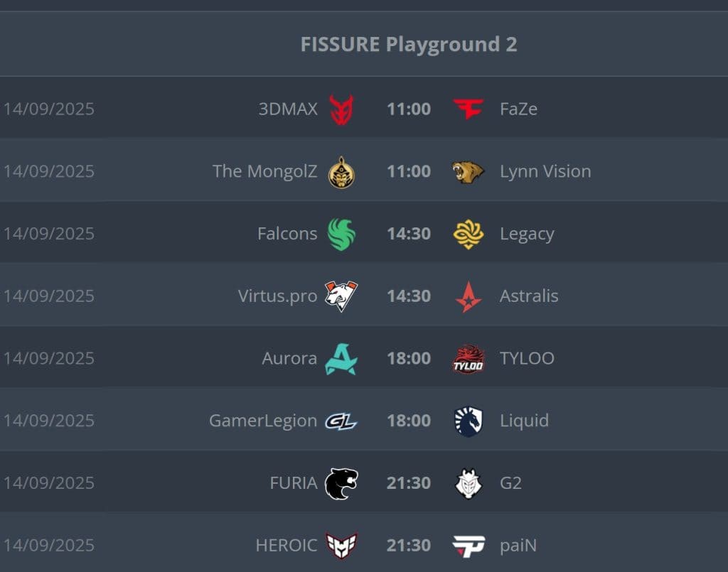The width and height of the screenshot is (728, 572).
Task: Click the paiN team logo
Action: click(x=469, y=546)
